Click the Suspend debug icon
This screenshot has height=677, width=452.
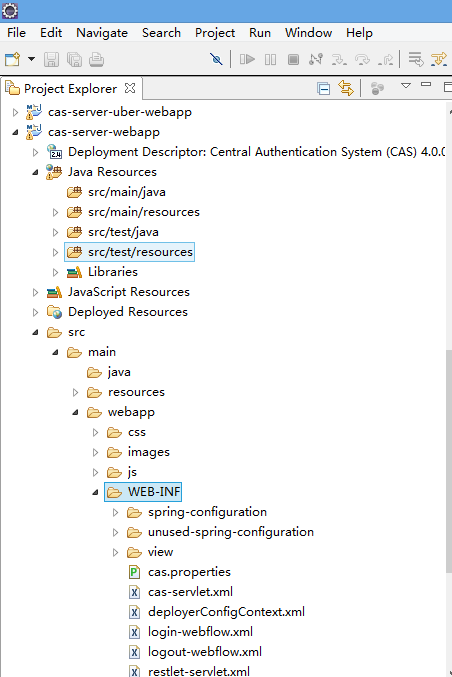tap(270, 59)
